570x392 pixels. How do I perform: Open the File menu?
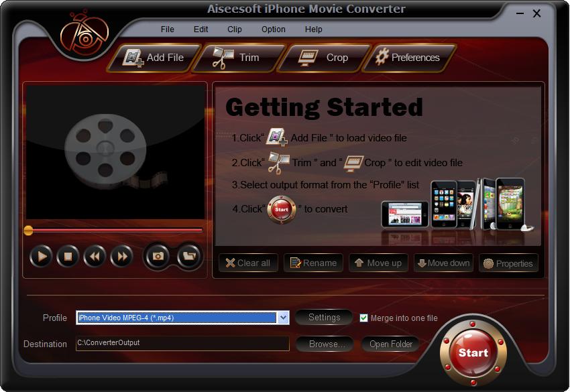(167, 29)
